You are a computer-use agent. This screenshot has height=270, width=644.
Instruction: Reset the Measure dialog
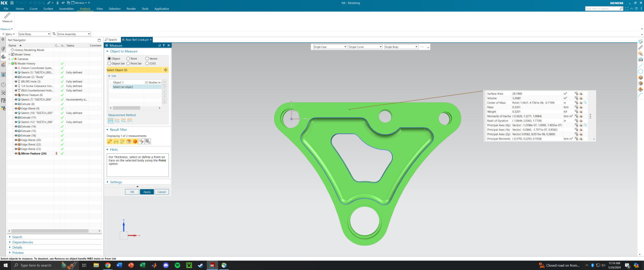point(159,46)
